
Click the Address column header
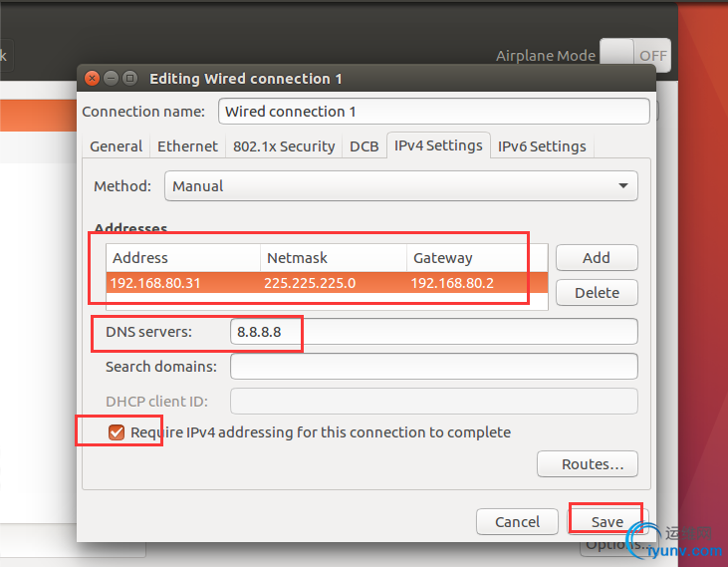[183, 258]
